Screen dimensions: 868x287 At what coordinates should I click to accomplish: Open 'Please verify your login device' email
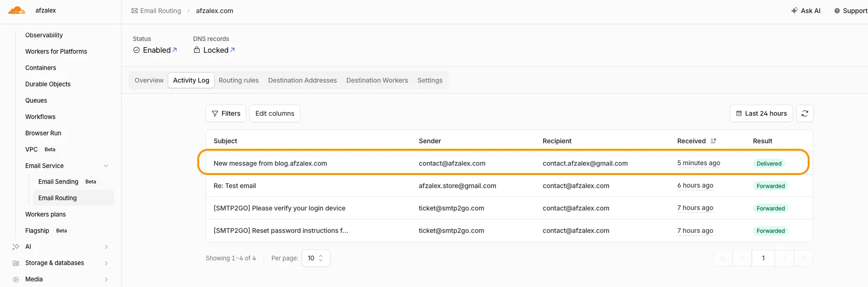[x=509, y=208]
